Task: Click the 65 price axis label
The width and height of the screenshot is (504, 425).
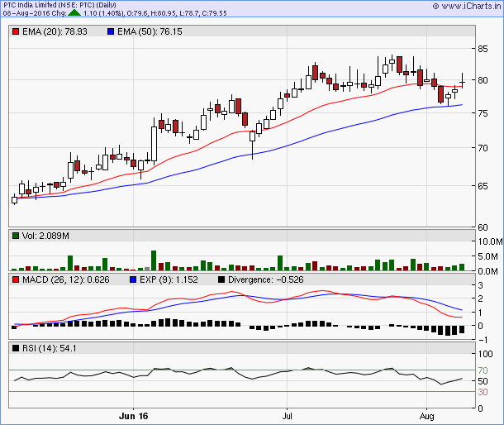Action: coord(483,186)
